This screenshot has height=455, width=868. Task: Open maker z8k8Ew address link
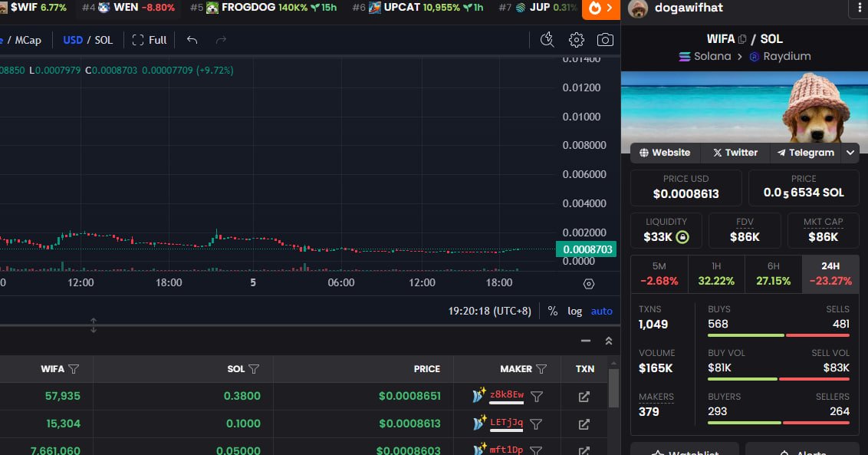pos(507,395)
